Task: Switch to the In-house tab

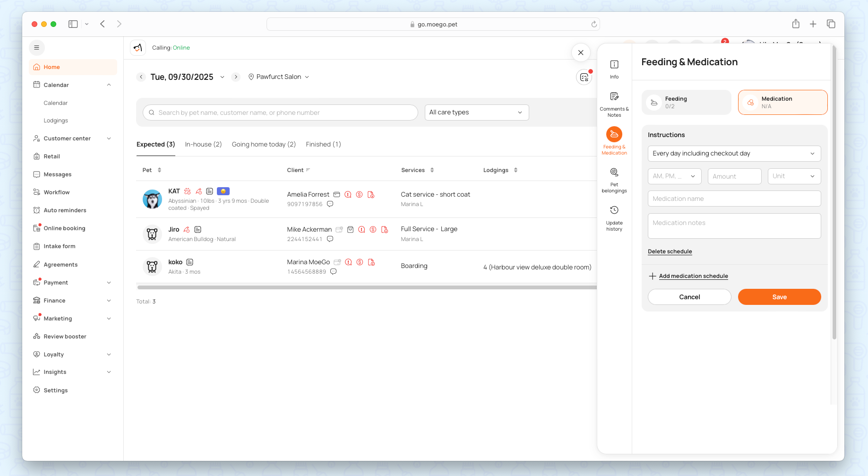Action: pyautogui.click(x=203, y=145)
